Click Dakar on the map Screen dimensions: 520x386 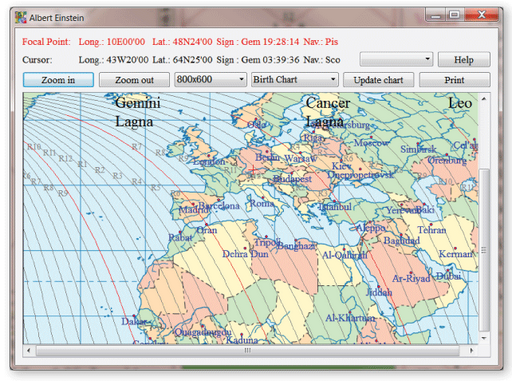(x=134, y=321)
